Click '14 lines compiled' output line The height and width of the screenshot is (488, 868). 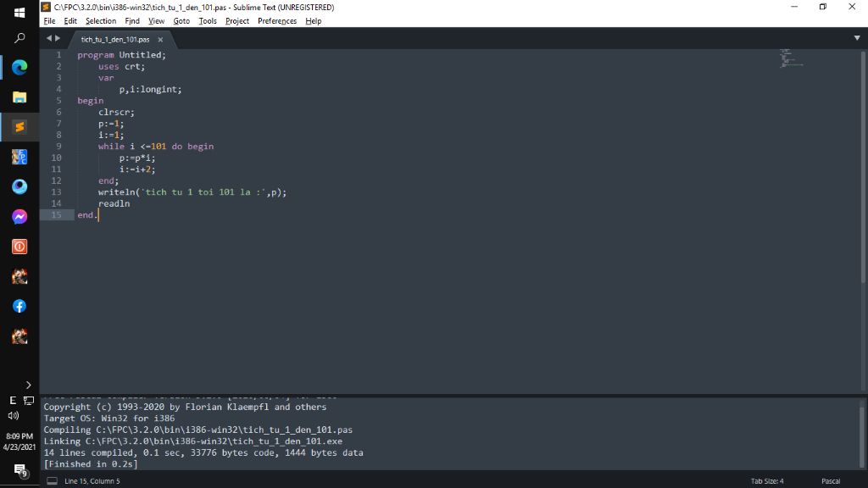(203, 452)
